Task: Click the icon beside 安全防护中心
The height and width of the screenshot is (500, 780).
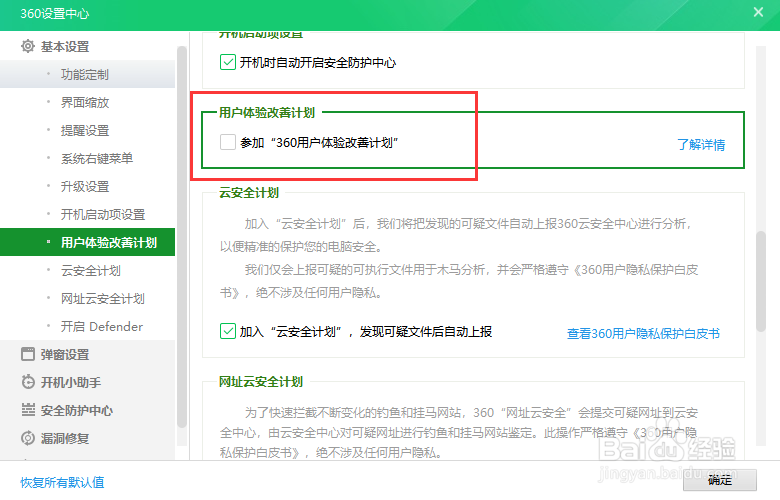Action: 28,410
